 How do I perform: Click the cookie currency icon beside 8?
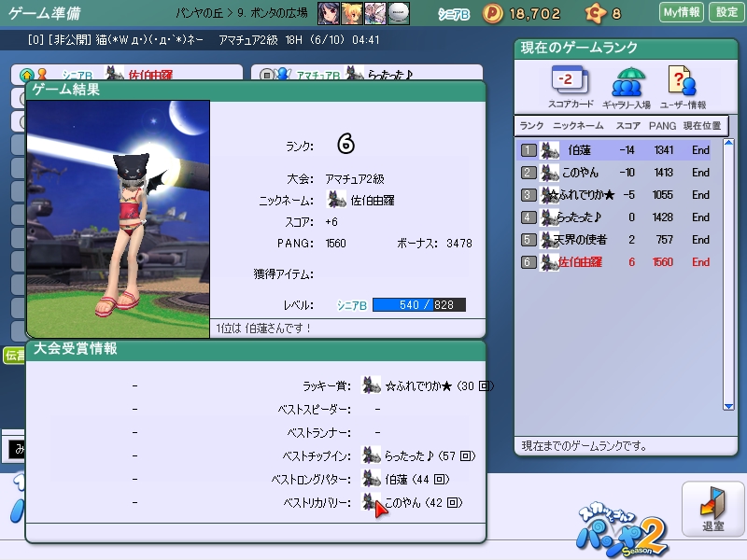595,13
